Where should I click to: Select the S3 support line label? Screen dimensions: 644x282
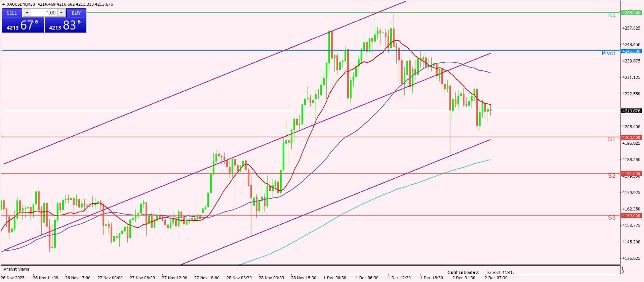612,218
